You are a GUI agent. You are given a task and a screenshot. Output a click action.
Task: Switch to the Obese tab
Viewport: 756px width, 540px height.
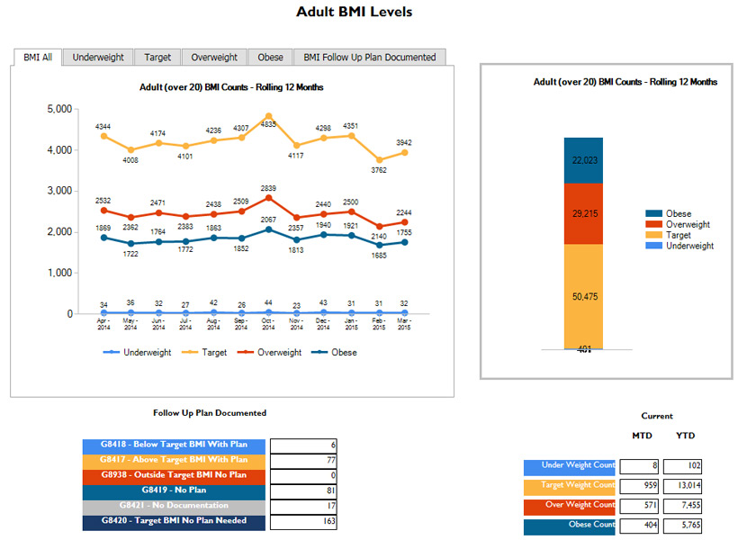pyautogui.click(x=270, y=57)
